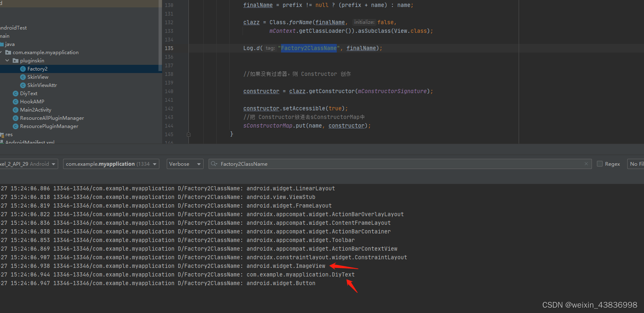Click the project panel vertical scrollbar
644x313 pixels.
[x=160, y=35]
